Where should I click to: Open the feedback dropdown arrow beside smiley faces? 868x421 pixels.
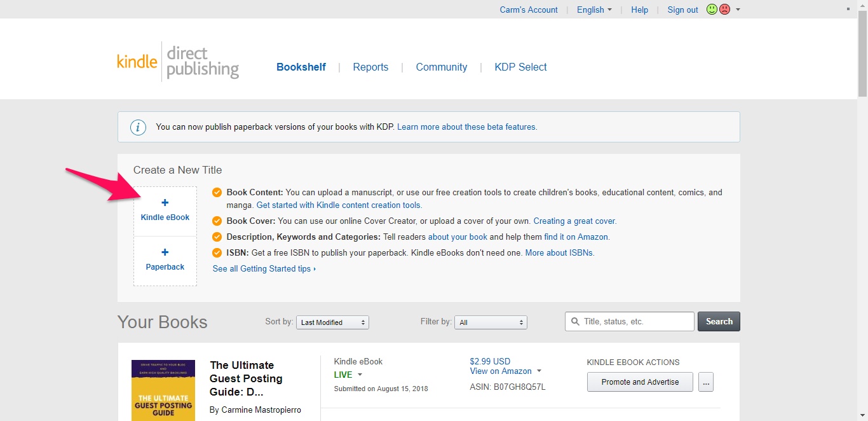click(x=738, y=10)
